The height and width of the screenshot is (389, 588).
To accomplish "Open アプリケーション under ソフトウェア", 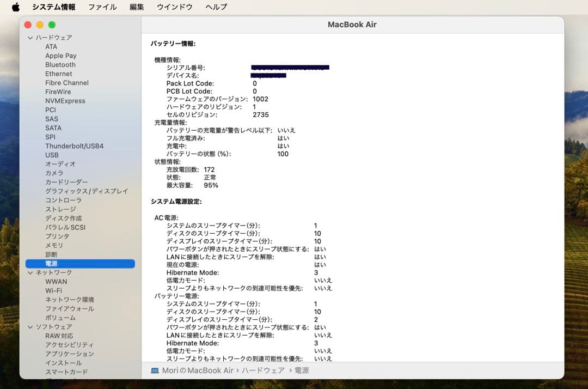I will click(x=69, y=353).
